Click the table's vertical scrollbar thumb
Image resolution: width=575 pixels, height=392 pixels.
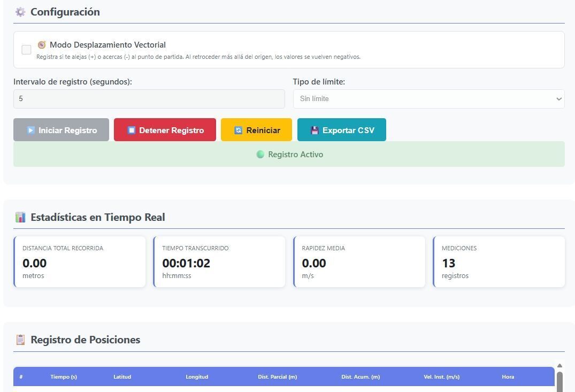[x=559, y=382]
